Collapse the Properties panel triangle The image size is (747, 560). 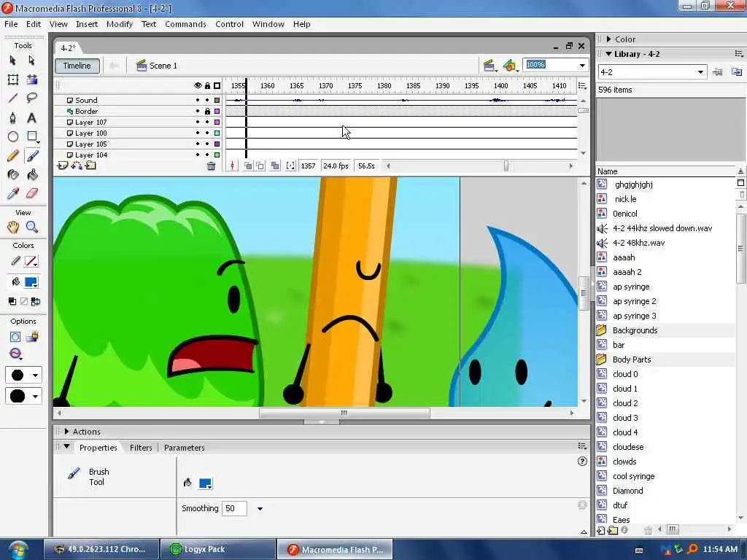click(66, 447)
